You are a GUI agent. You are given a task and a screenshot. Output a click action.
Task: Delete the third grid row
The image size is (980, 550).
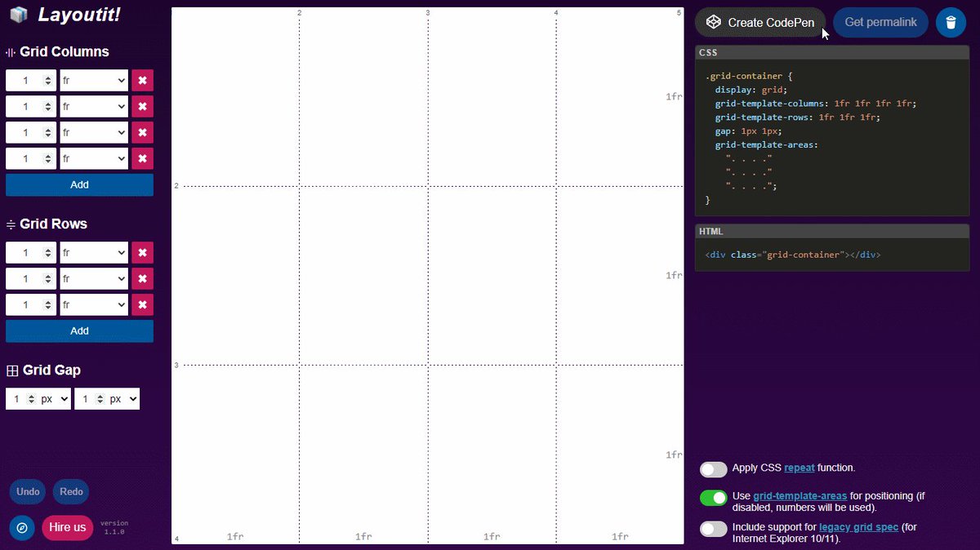point(142,304)
